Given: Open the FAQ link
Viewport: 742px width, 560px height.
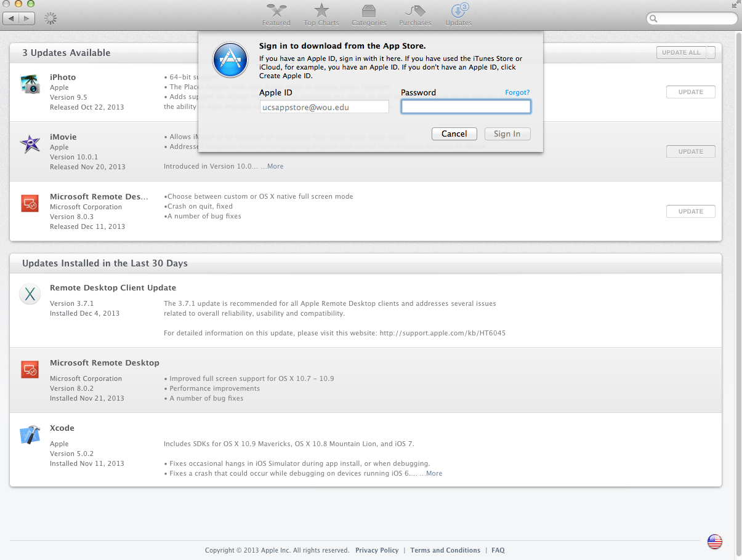Looking at the screenshot, I should [x=498, y=550].
